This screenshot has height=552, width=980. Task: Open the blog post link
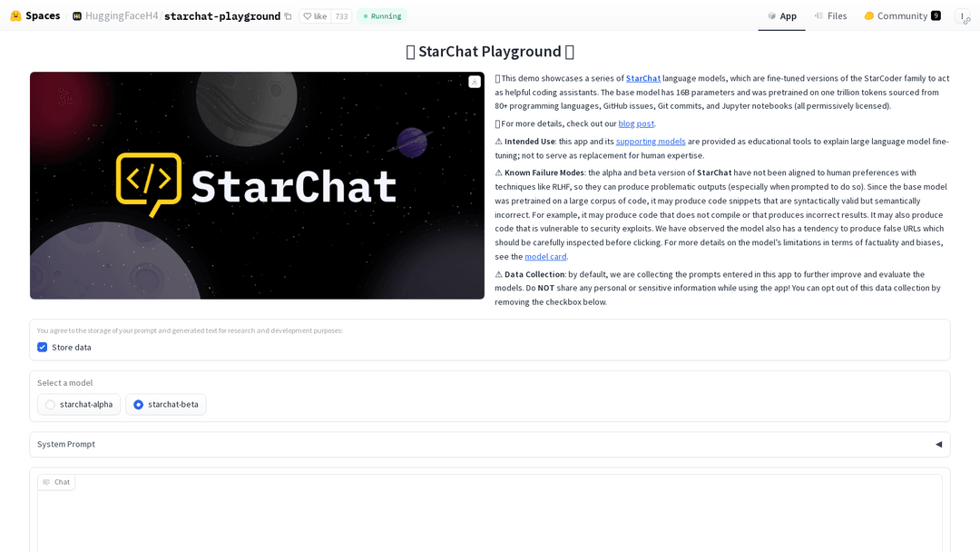pyautogui.click(x=636, y=123)
